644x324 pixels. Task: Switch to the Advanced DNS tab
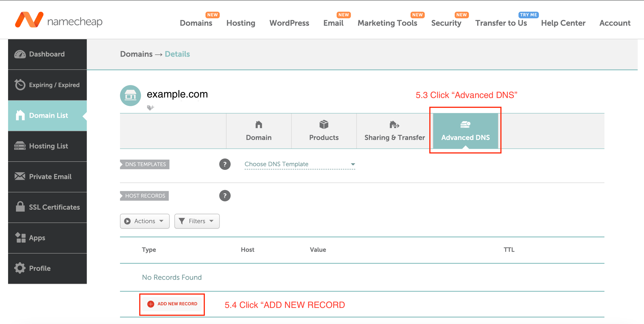pos(465,131)
